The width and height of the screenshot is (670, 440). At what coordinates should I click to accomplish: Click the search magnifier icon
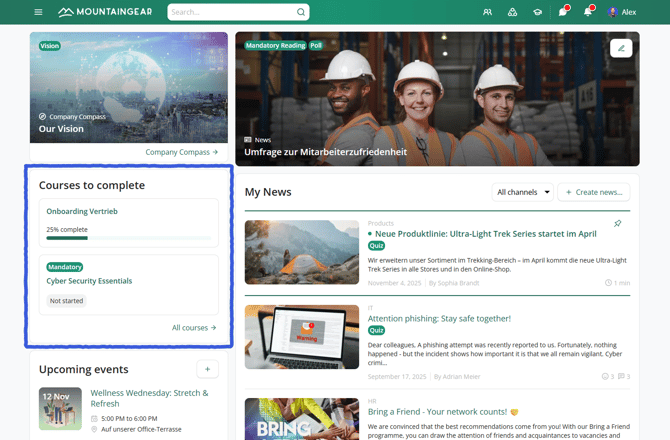click(x=301, y=12)
